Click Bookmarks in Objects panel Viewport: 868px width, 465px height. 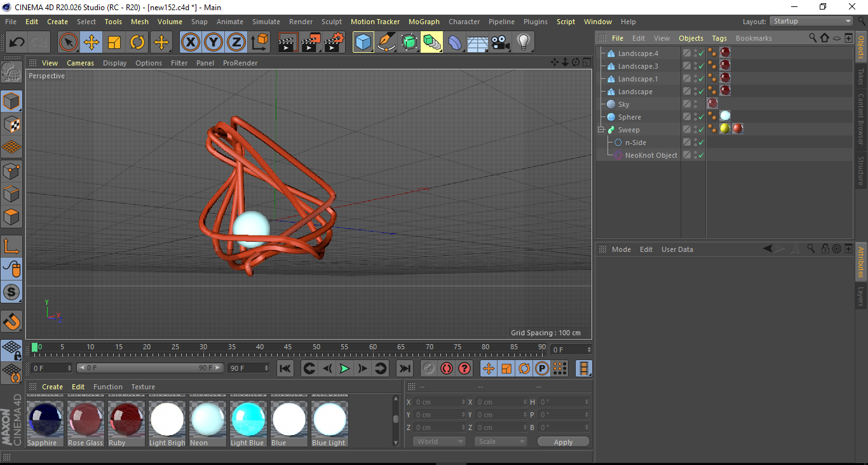click(754, 38)
